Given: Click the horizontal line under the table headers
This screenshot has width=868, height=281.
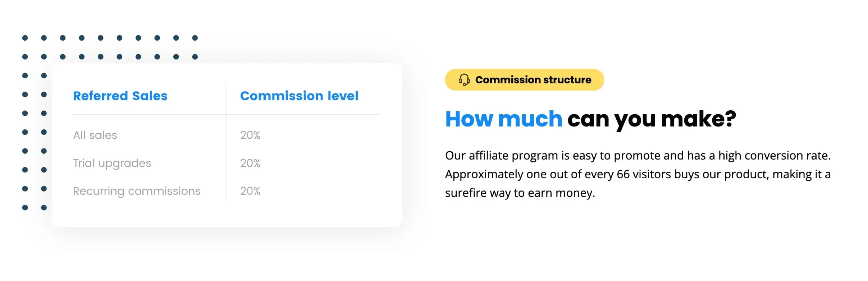Looking at the screenshot, I should 226,114.
